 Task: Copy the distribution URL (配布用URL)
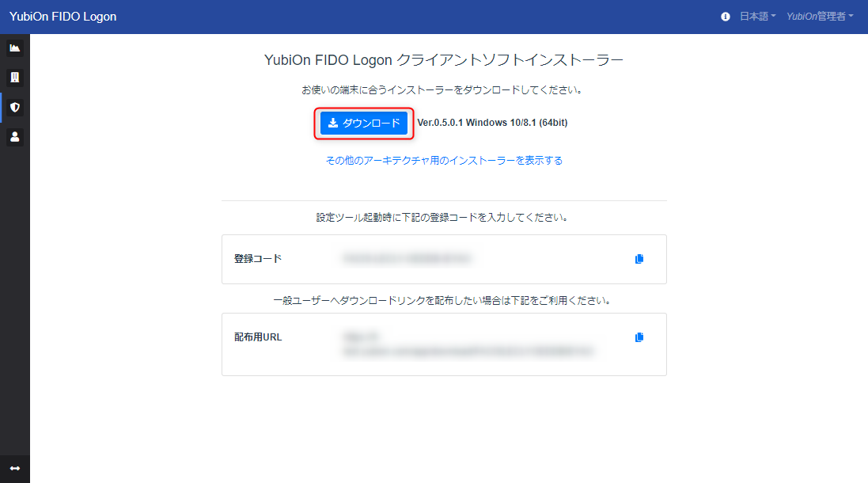(639, 337)
